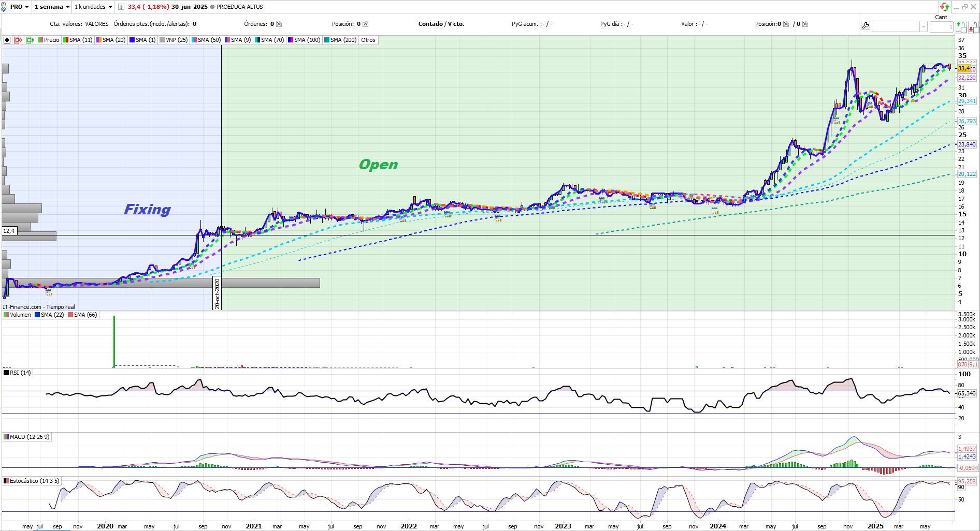
Task: Click the red-green trading sync icon
Action: point(945,7)
